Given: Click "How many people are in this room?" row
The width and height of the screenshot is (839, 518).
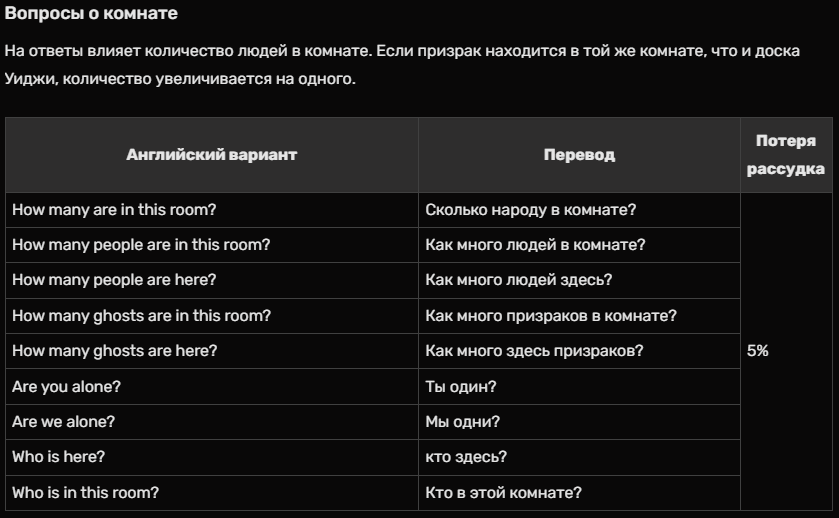Looking at the screenshot, I should [x=141, y=245].
